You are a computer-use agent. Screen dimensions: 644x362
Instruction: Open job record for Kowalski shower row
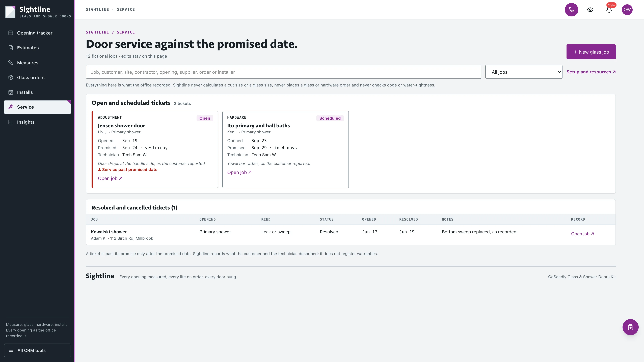tap(582, 234)
